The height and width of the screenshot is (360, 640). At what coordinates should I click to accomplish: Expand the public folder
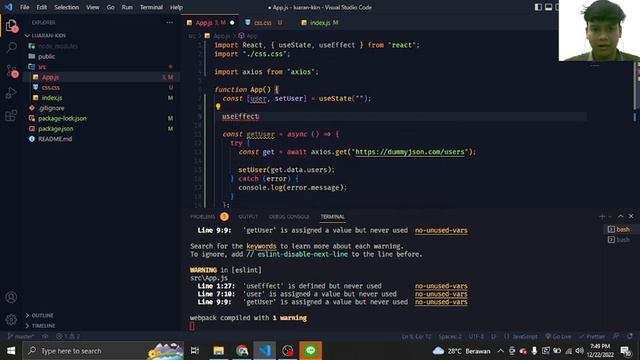pyautogui.click(x=101, y=56)
